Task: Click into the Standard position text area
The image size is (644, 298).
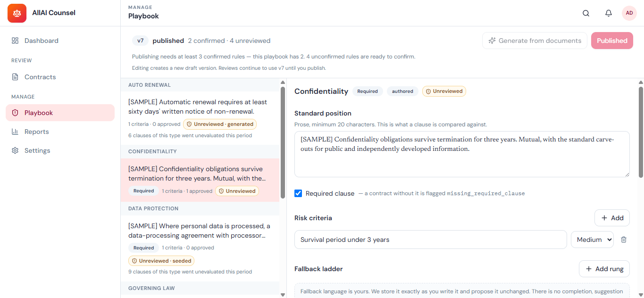Action: pos(462,154)
